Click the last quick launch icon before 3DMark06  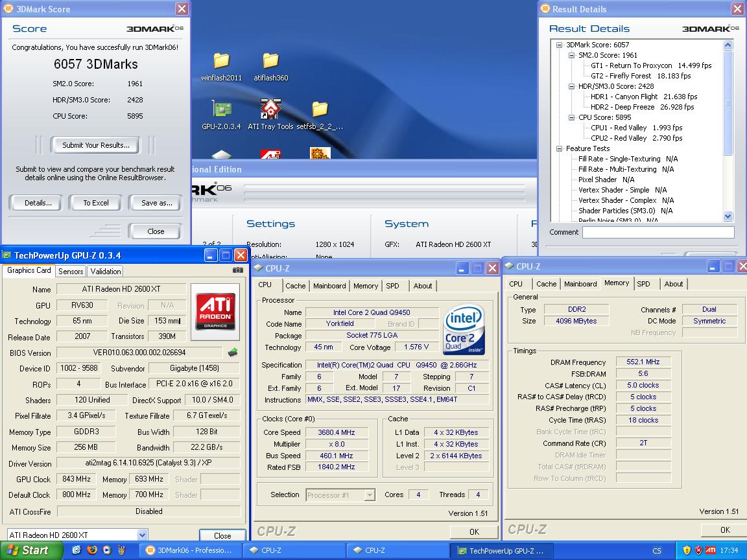point(121,550)
